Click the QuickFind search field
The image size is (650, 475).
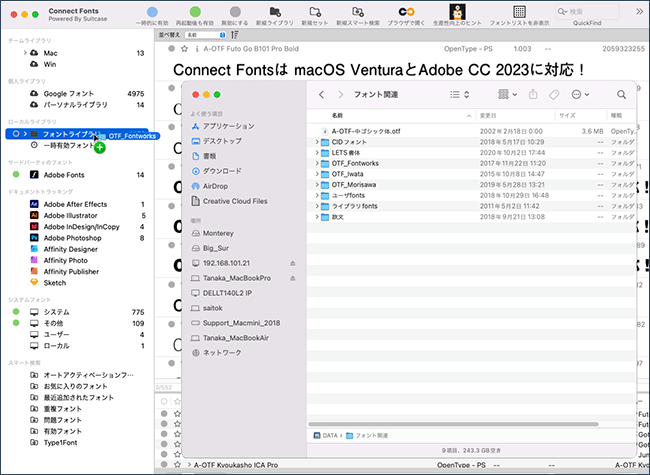pyautogui.click(x=587, y=12)
